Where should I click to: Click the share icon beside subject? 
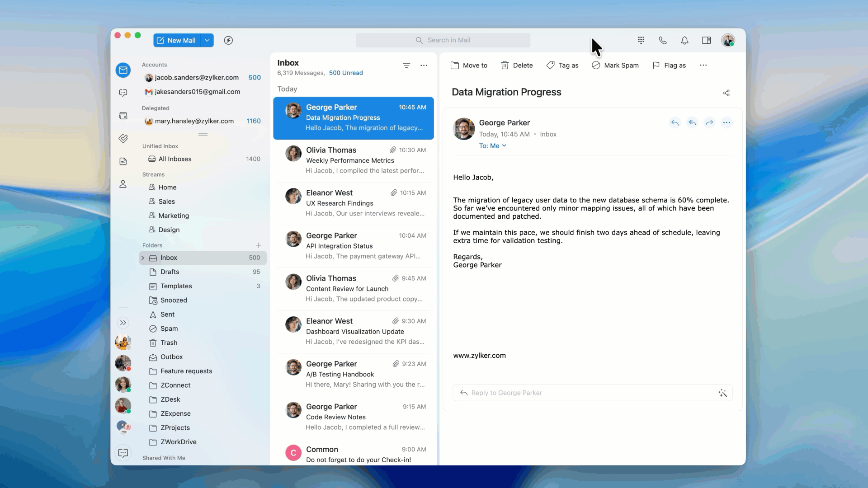click(x=726, y=93)
